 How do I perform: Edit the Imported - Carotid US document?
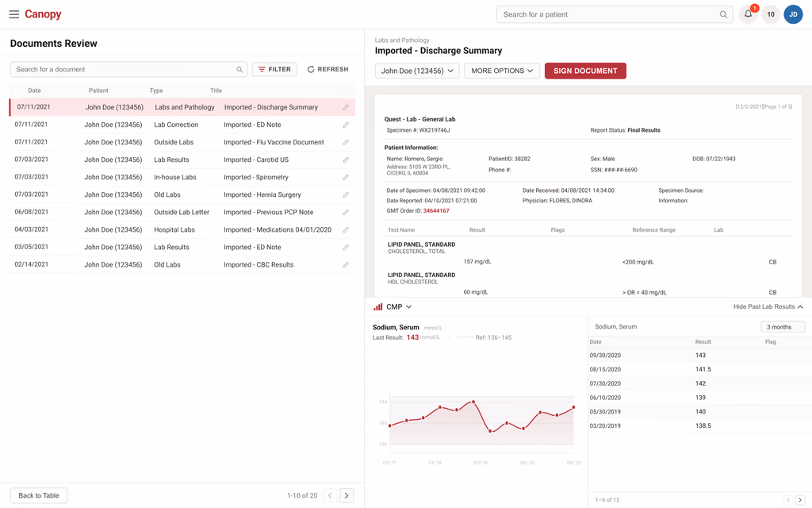coord(346,160)
